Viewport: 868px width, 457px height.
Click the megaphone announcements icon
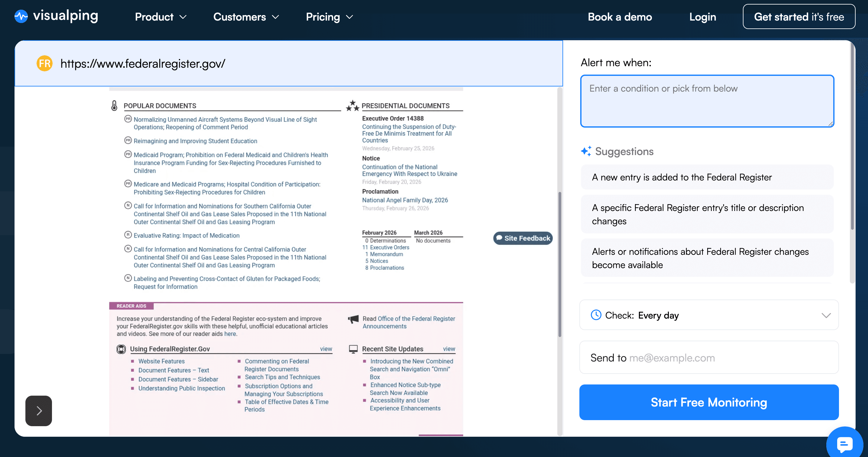(353, 319)
